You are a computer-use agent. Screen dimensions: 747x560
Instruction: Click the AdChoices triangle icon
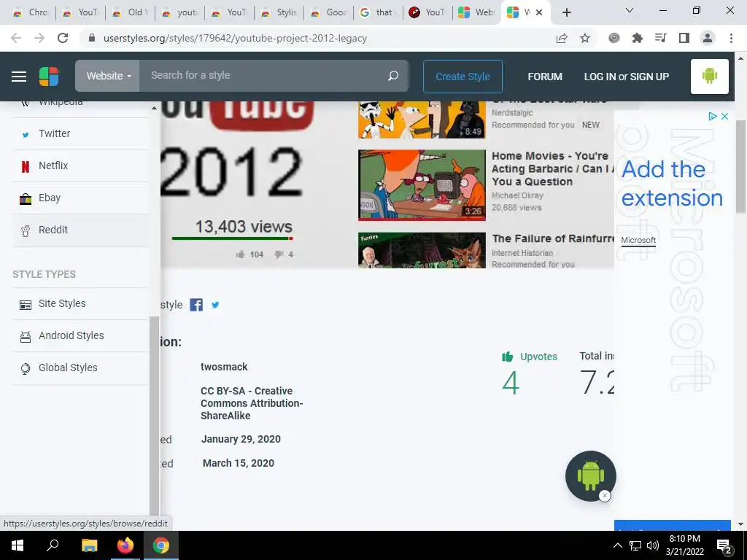coord(713,116)
